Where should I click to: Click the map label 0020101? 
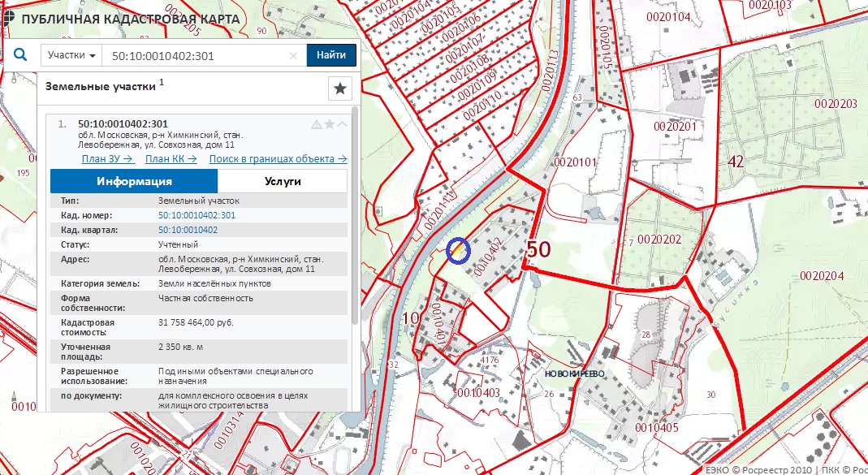point(576,162)
